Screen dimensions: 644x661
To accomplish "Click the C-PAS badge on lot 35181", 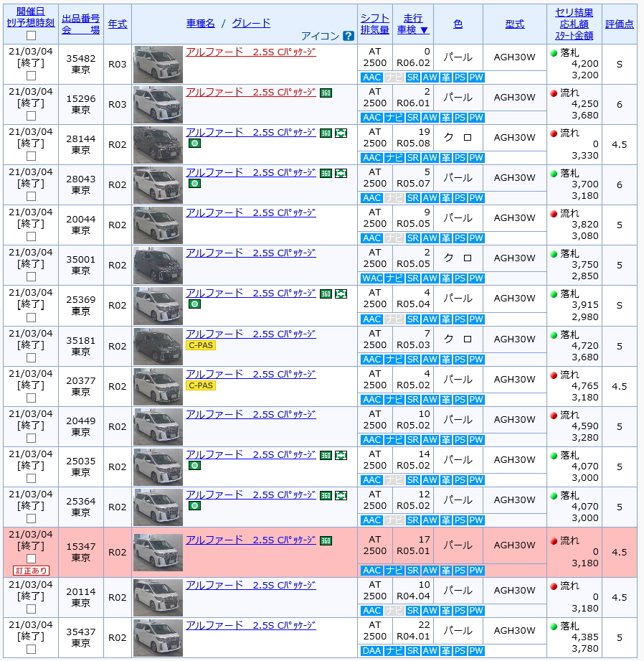I will tap(201, 345).
